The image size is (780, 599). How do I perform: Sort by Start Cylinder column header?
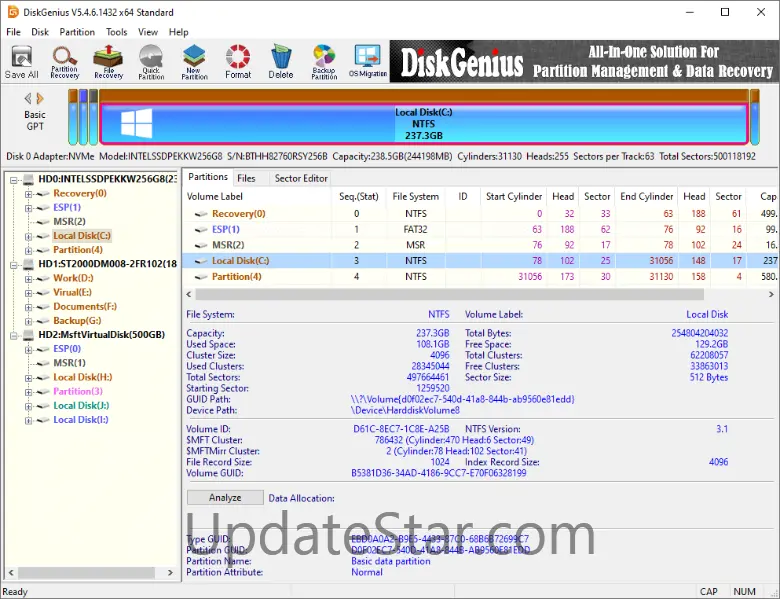514,197
